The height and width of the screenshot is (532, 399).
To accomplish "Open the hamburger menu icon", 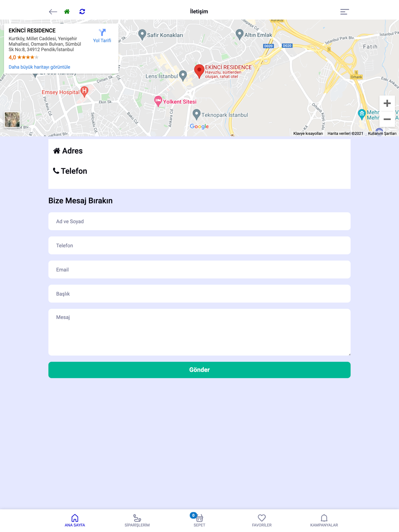I will tap(345, 12).
